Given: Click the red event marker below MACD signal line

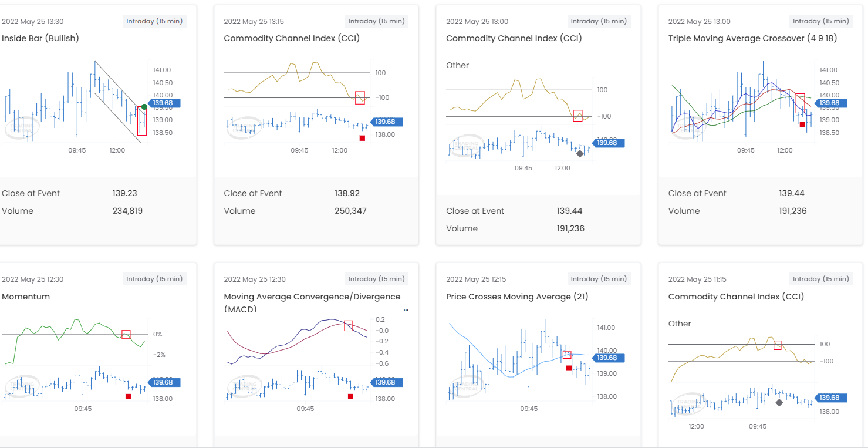Looking at the screenshot, I should pyautogui.click(x=351, y=397).
